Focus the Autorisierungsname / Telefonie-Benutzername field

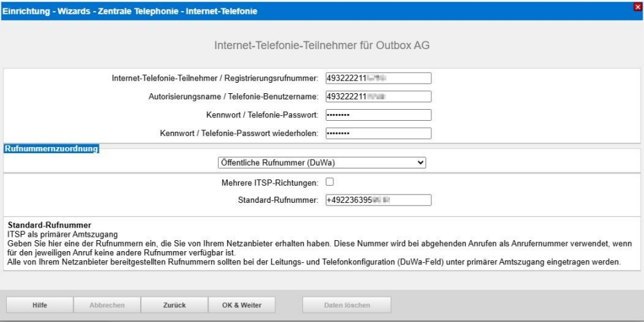coord(378,97)
